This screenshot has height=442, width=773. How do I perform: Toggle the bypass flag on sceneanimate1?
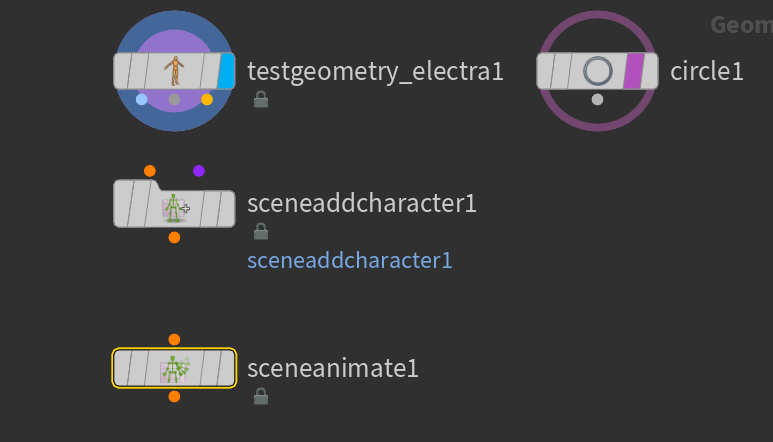point(121,369)
